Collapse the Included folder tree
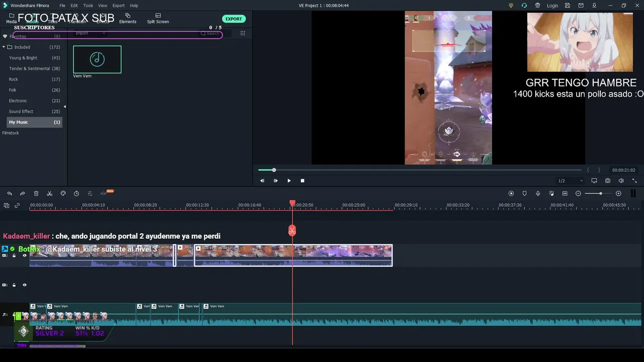Screen dimensions: 644x362 4,47
